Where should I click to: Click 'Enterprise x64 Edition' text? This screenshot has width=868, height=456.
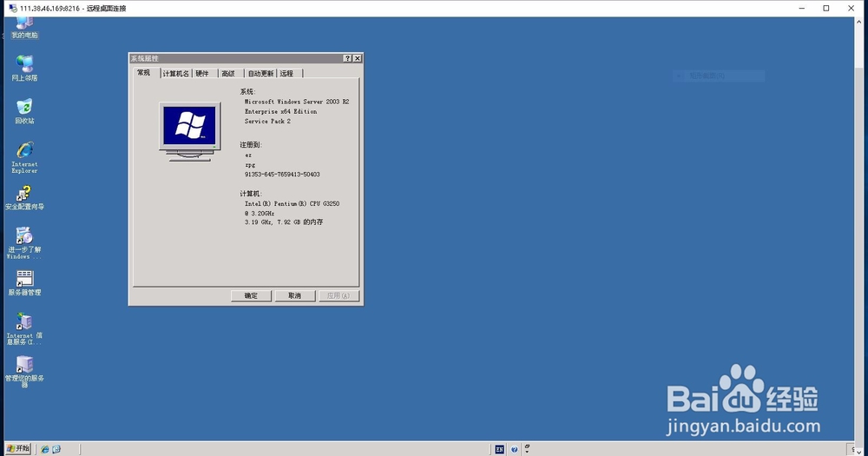(x=280, y=111)
